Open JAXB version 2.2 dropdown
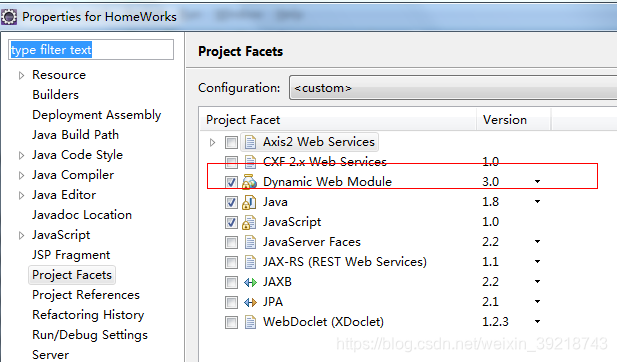This screenshot has width=617, height=362. click(x=538, y=282)
